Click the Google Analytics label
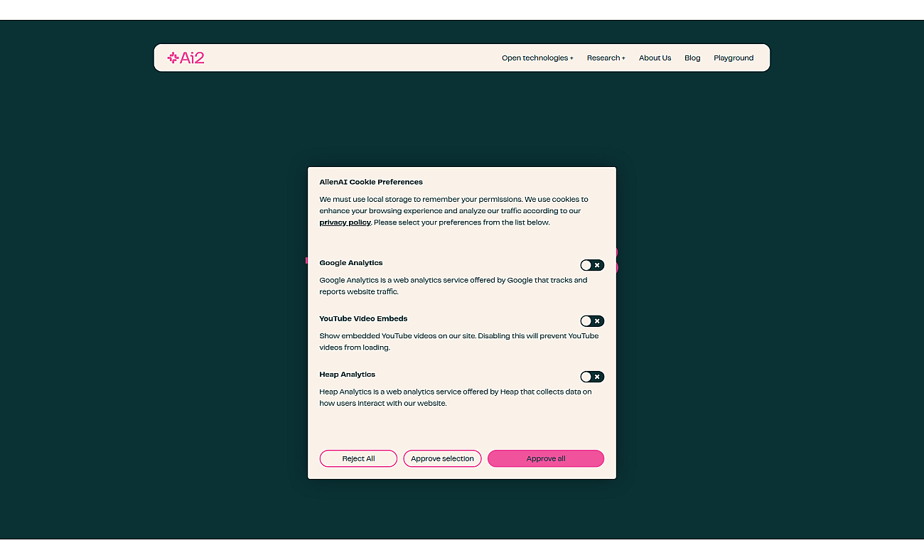 351,263
